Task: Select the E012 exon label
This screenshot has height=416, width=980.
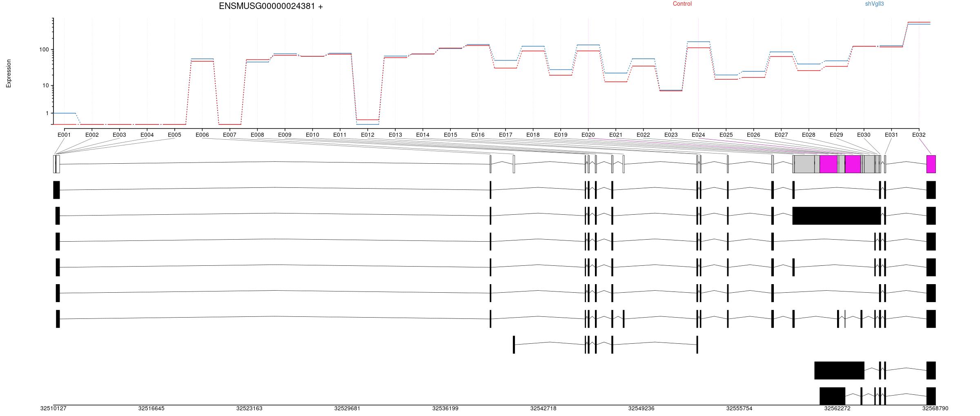Action: click(x=367, y=135)
